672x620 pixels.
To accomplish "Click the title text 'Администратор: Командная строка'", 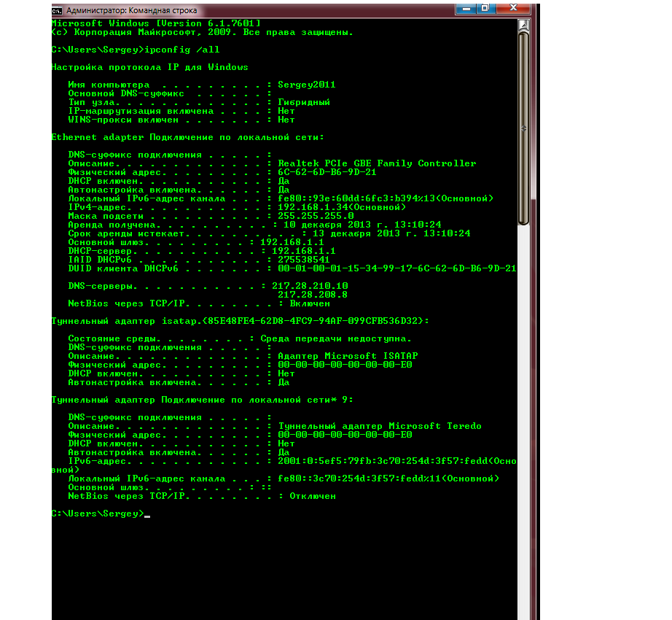I will pos(132,11).
